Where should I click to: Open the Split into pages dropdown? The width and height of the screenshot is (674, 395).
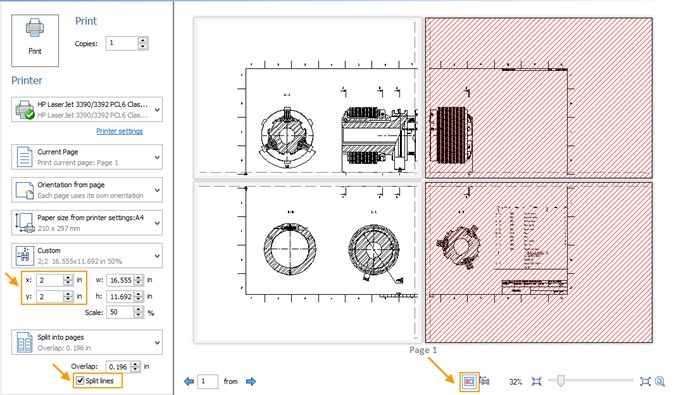[x=87, y=342]
